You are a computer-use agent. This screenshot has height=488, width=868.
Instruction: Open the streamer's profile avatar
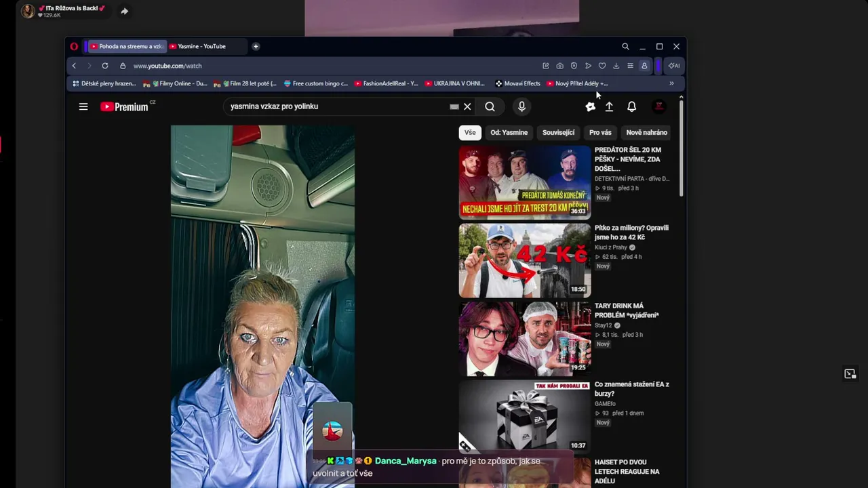pyautogui.click(x=28, y=11)
